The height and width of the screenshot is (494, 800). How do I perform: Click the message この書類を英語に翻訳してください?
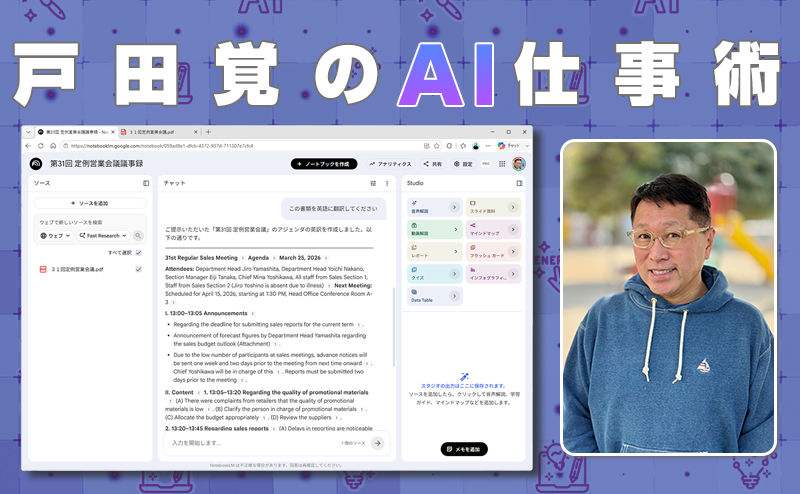333,209
